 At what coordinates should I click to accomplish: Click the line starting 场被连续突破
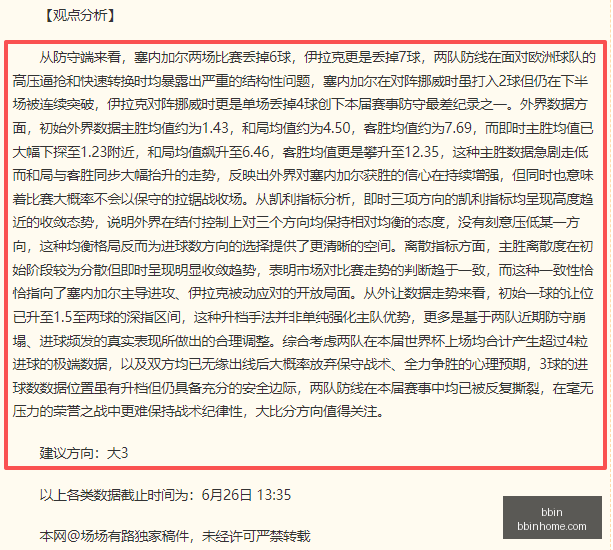click(300, 104)
